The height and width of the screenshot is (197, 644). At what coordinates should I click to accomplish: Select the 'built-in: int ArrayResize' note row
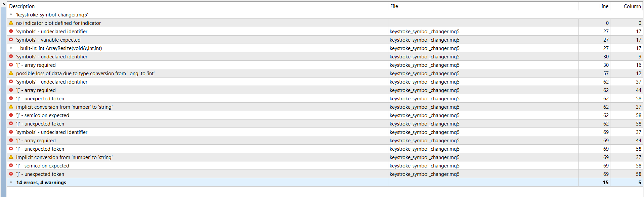click(61, 48)
